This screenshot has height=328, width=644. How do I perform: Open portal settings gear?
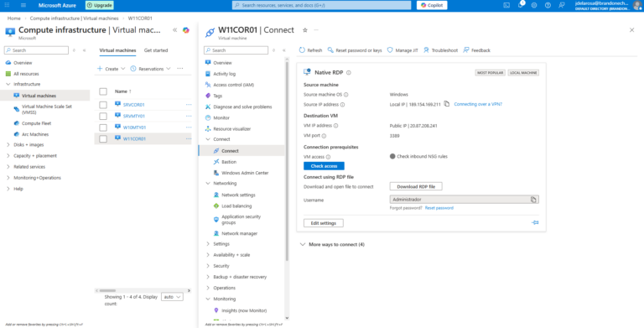(x=534, y=5)
